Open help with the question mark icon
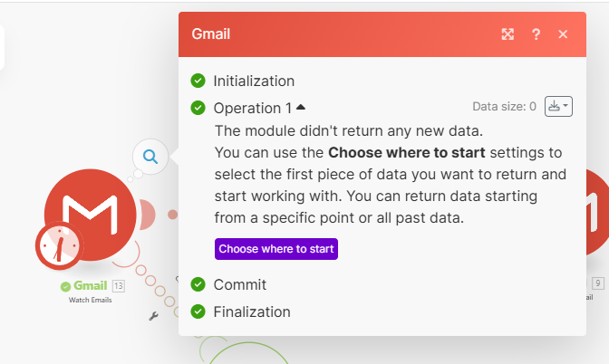 click(x=536, y=34)
